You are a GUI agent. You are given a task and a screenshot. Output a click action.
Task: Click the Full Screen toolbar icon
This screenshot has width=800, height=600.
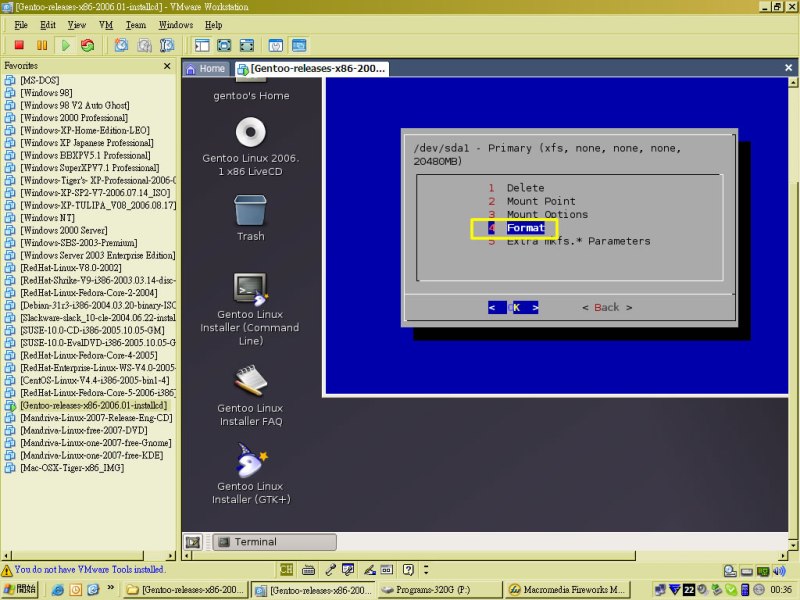click(224, 45)
